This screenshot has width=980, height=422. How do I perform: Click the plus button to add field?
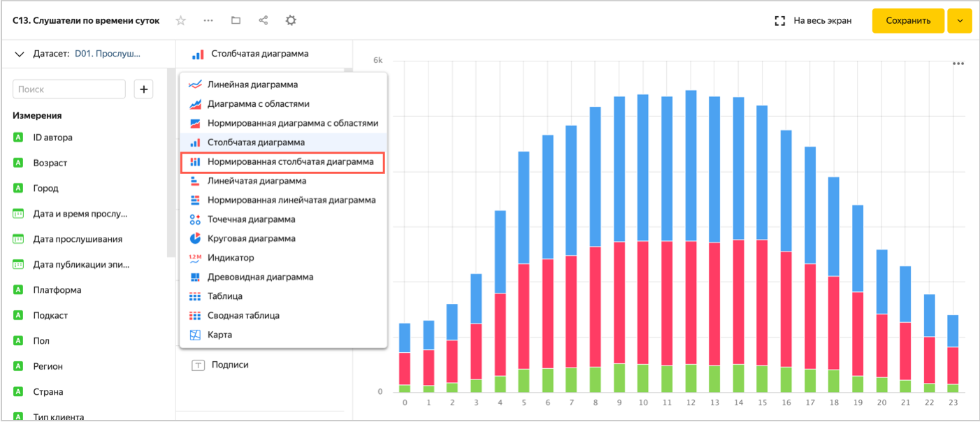click(143, 89)
